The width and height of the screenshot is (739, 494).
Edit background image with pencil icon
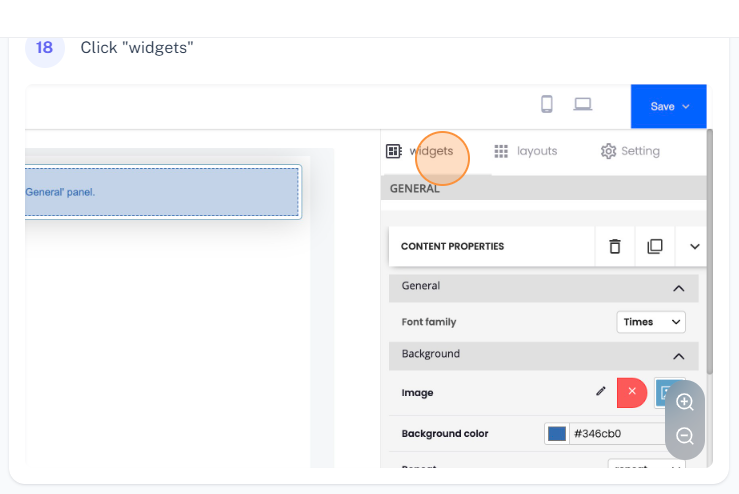coord(600,392)
